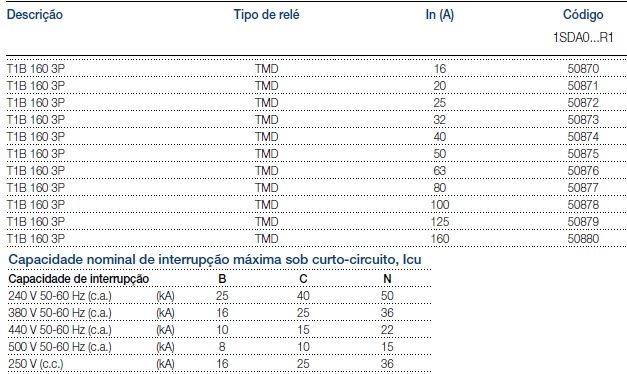Select the row with code 50873

click(317, 120)
